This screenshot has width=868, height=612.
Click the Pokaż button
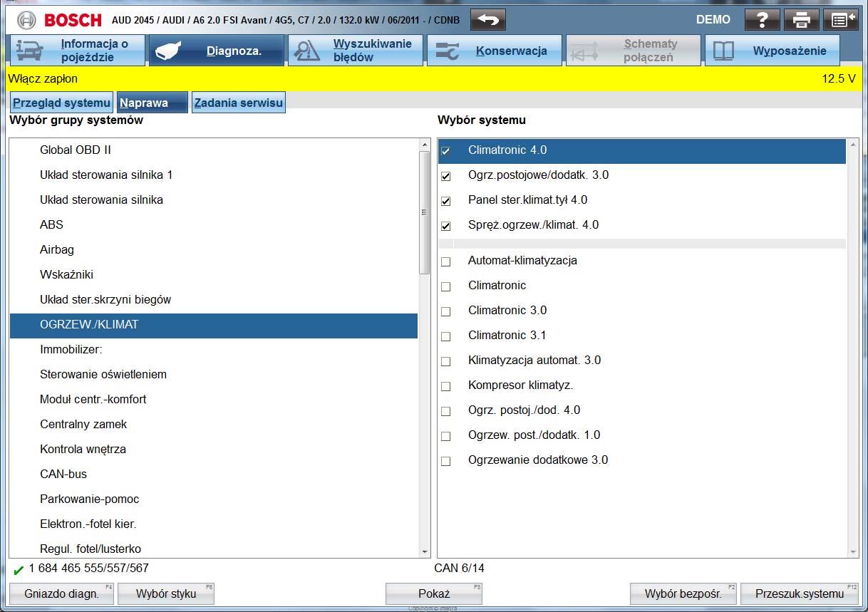pos(434,593)
